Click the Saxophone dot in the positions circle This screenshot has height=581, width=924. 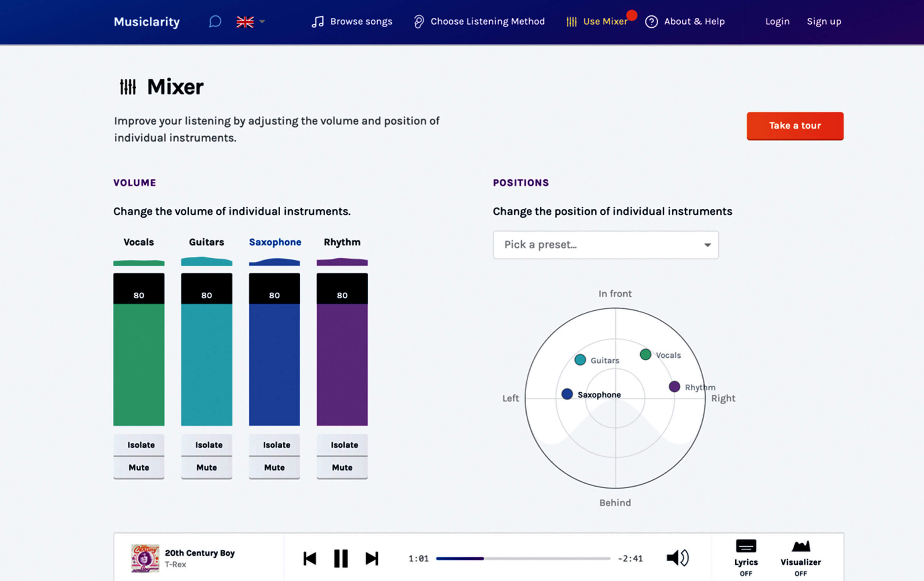[567, 394]
